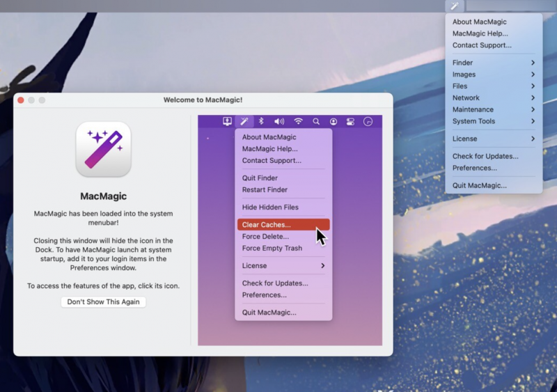The width and height of the screenshot is (557, 392).
Task: Choose Contact Support in the menu bar dropdown
Action: (494, 45)
